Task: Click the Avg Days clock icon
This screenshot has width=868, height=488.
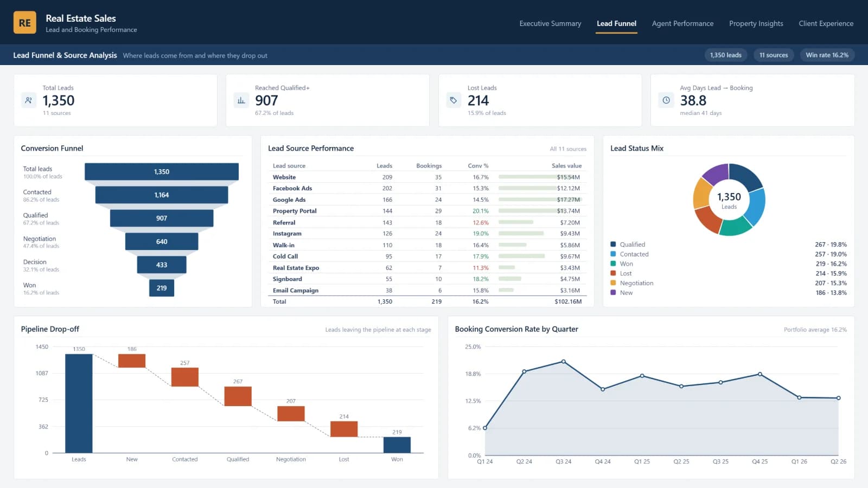Action: pyautogui.click(x=666, y=100)
